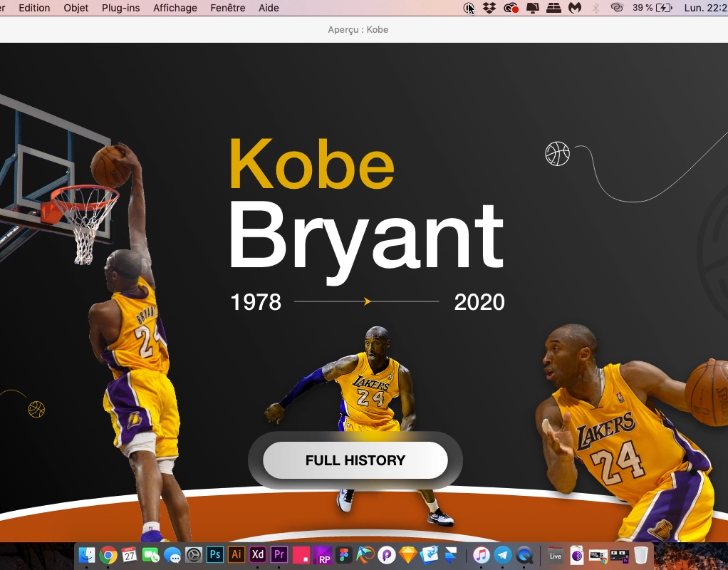Open the Trash in the Dock
Viewport: 728px width, 570px height.
[640, 555]
